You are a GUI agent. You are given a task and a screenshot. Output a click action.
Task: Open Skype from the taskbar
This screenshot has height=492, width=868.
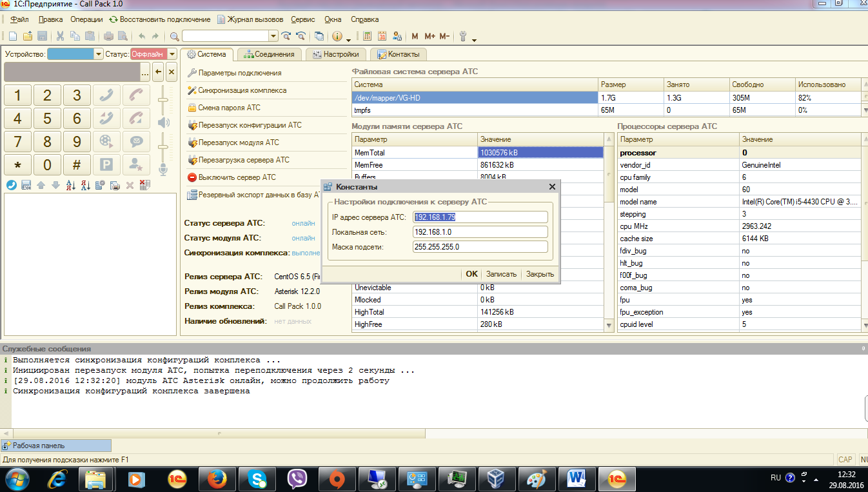[x=257, y=479]
